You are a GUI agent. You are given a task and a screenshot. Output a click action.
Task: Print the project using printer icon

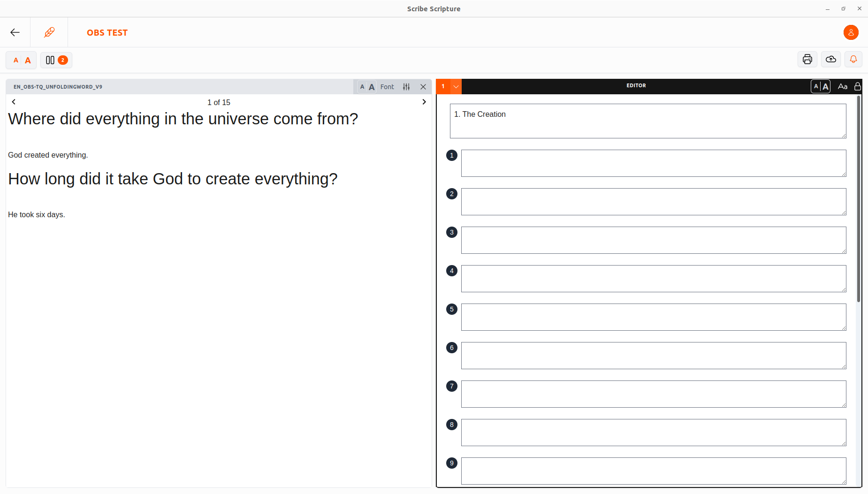coord(807,60)
